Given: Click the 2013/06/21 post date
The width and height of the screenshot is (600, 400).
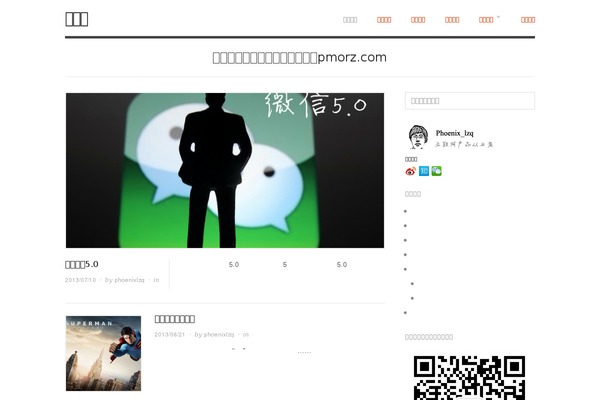Looking at the screenshot, I should (x=170, y=335).
